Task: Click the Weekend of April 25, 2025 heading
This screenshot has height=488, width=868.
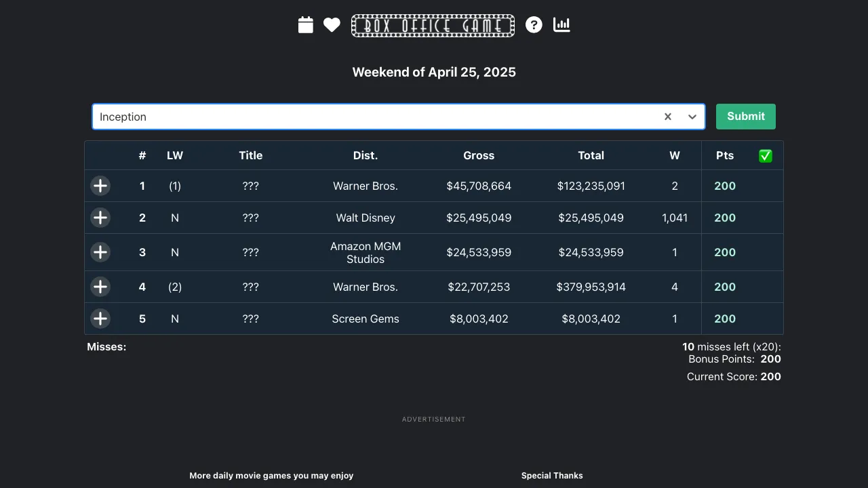Action: (x=434, y=72)
